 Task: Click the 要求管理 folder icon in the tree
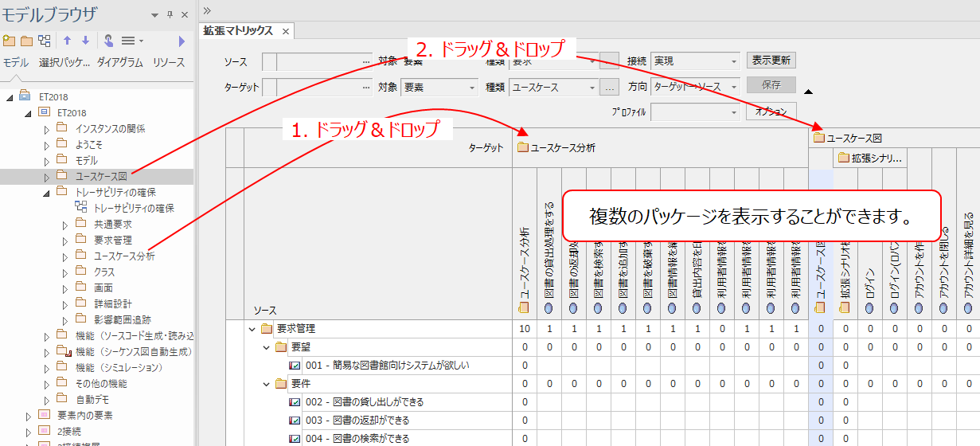(80, 239)
